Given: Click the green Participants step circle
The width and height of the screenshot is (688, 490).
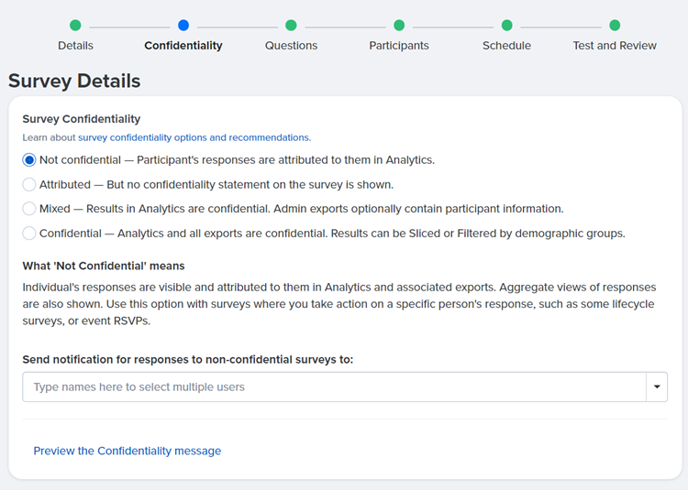Looking at the screenshot, I should (x=399, y=25).
